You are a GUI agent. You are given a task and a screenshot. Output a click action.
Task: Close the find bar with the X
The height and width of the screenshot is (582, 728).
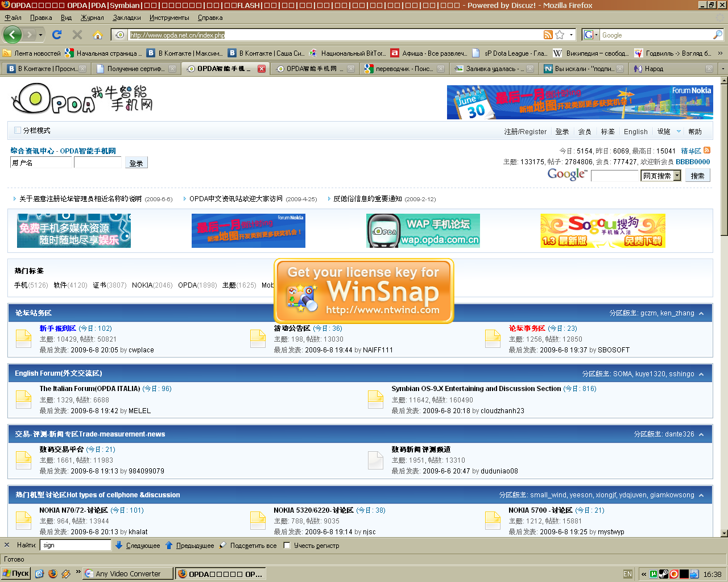pyautogui.click(x=7, y=545)
